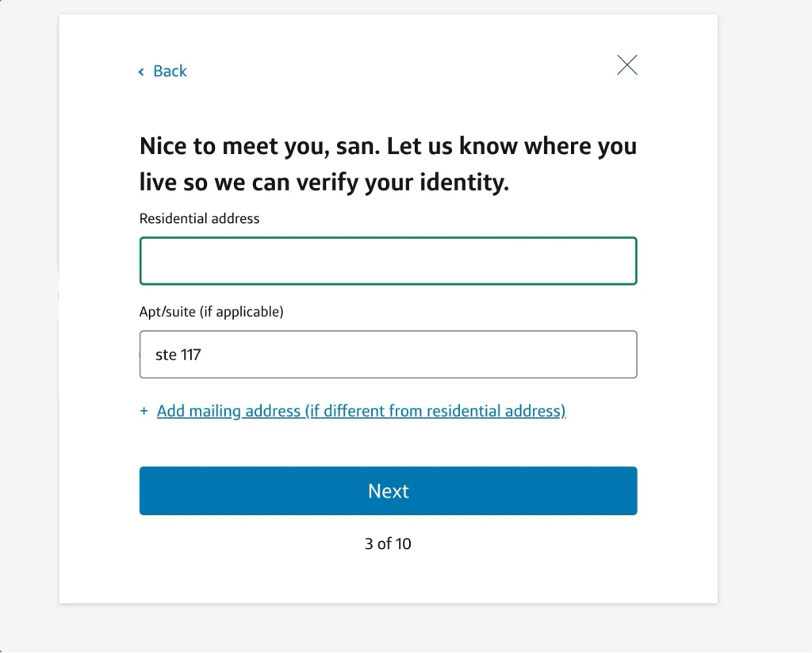Focus the Residential address input field
Image resolution: width=812 pixels, height=653 pixels.
pyautogui.click(x=388, y=261)
